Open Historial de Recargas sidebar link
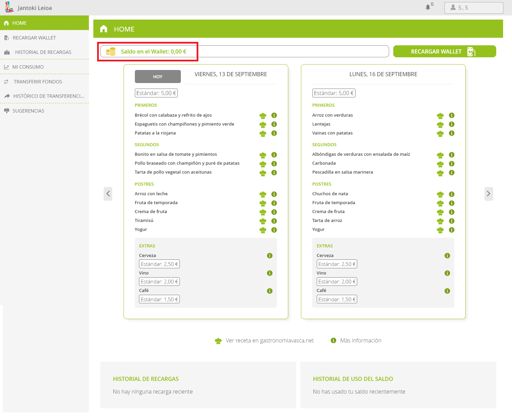This screenshot has width=512, height=420. 43,52
